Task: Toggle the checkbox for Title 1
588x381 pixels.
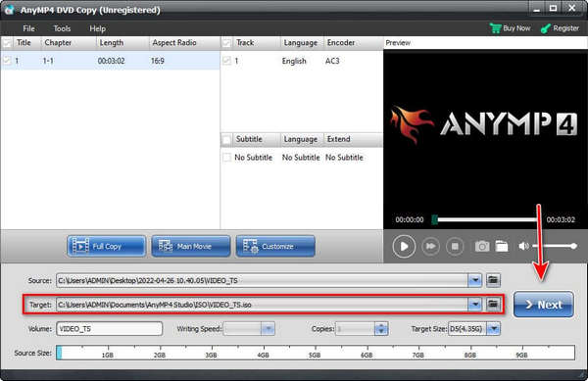Action: click(x=7, y=61)
